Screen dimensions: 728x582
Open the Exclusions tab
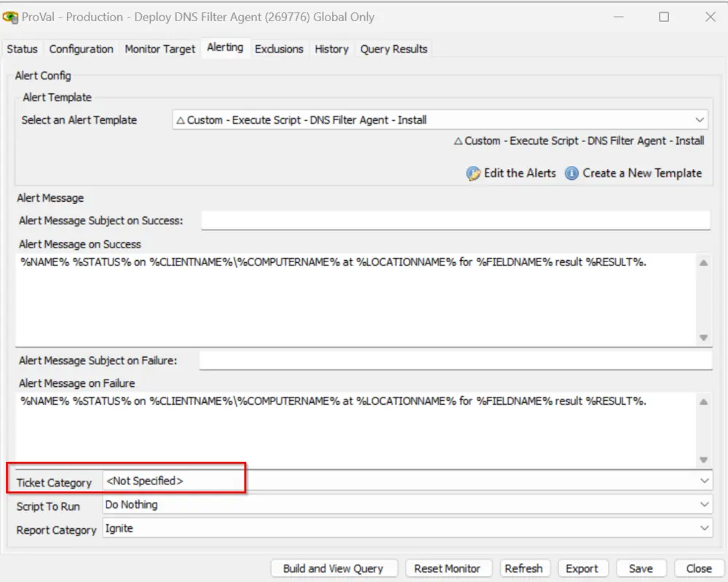(x=279, y=49)
